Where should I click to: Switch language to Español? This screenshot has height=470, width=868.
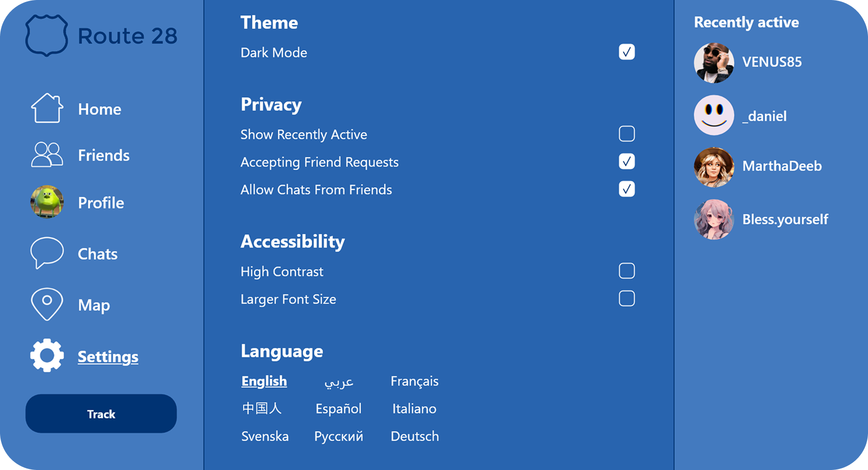point(339,409)
